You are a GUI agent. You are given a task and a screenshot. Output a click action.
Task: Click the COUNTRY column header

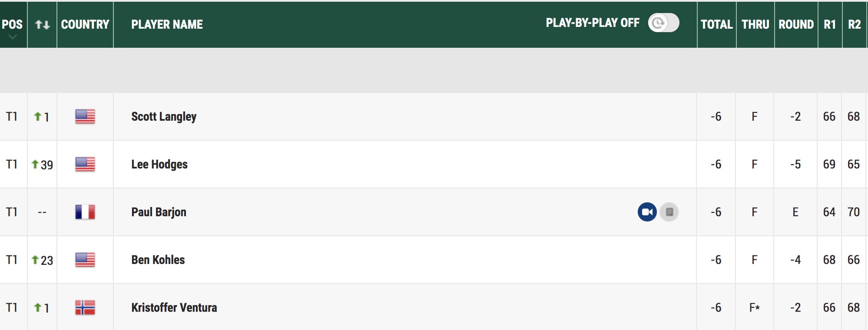[x=85, y=24]
